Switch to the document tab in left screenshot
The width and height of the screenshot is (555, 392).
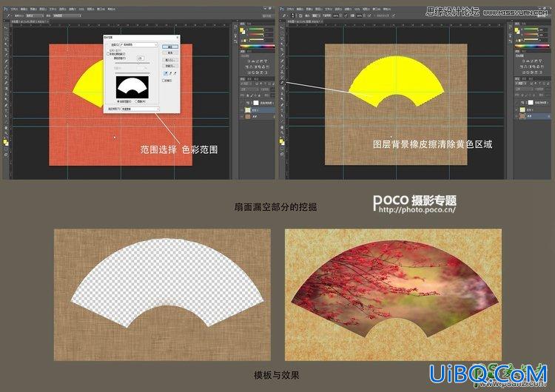pos(30,21)
